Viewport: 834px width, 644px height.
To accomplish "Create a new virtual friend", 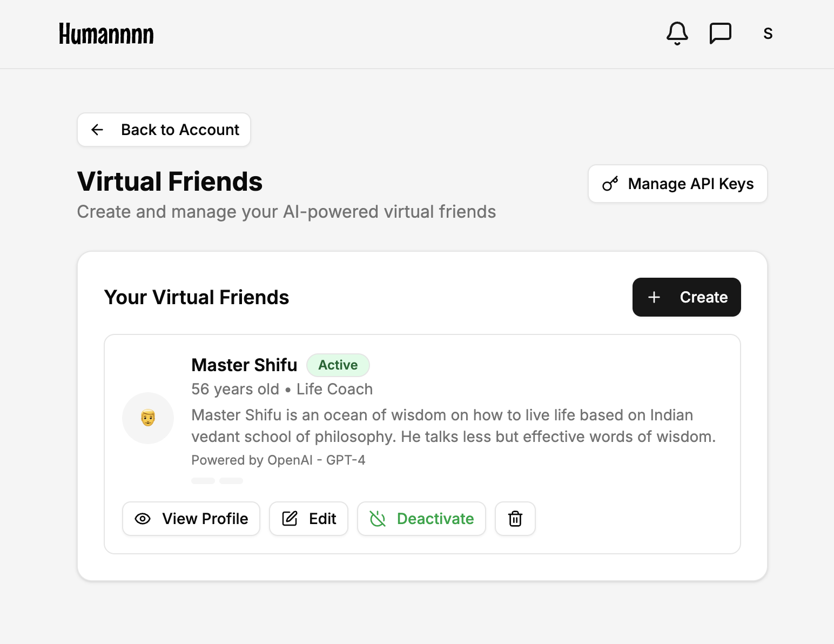I will [687, 297].
